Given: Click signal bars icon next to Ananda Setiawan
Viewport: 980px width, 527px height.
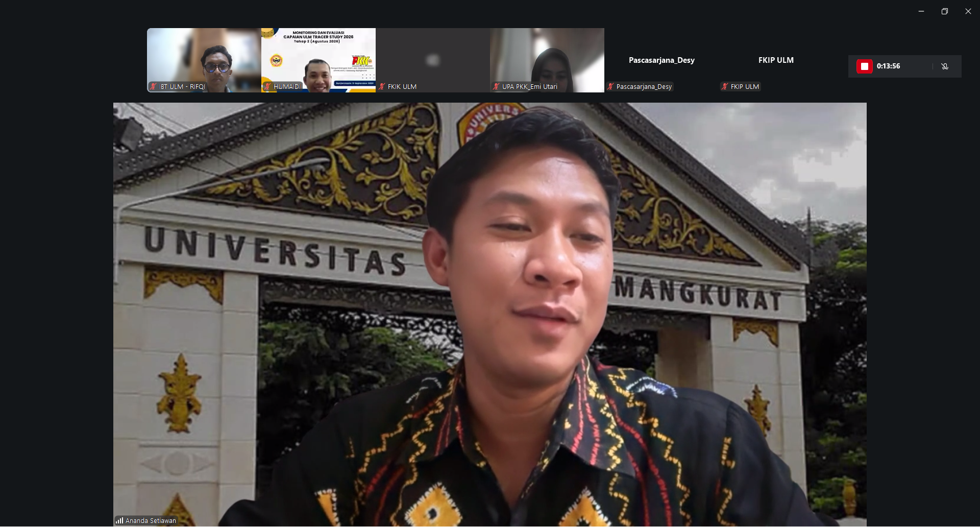Looking at the screenshot, I should 119,520.
